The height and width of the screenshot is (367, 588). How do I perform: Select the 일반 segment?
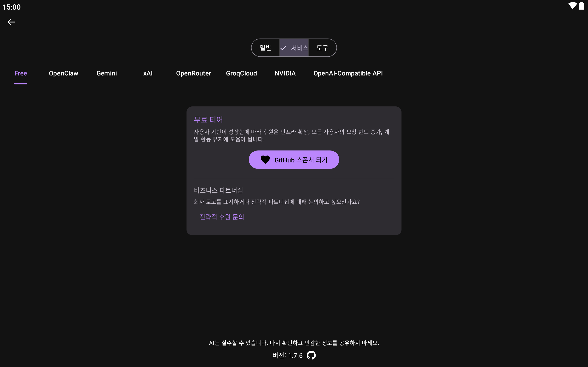265,48
